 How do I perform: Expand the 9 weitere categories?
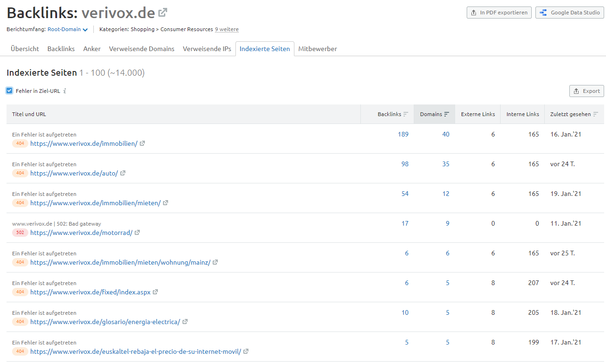click(227, 29)
